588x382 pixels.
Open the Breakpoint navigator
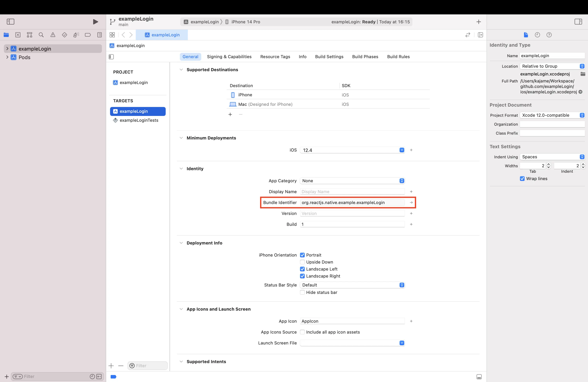(x=88, y=35)
